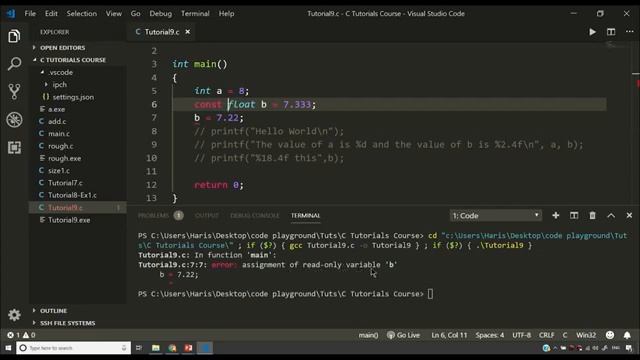This screenshot has height=360, width=640.
Task: Split the editor to the right
Action: pyautogui.click(x=611, y=32)
